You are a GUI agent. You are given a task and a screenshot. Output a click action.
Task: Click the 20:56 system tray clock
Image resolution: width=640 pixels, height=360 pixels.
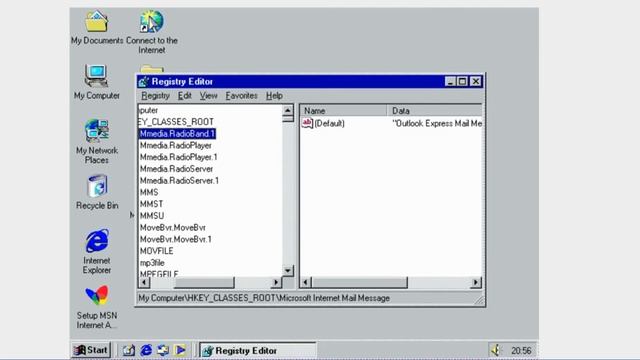coord(521,351)
